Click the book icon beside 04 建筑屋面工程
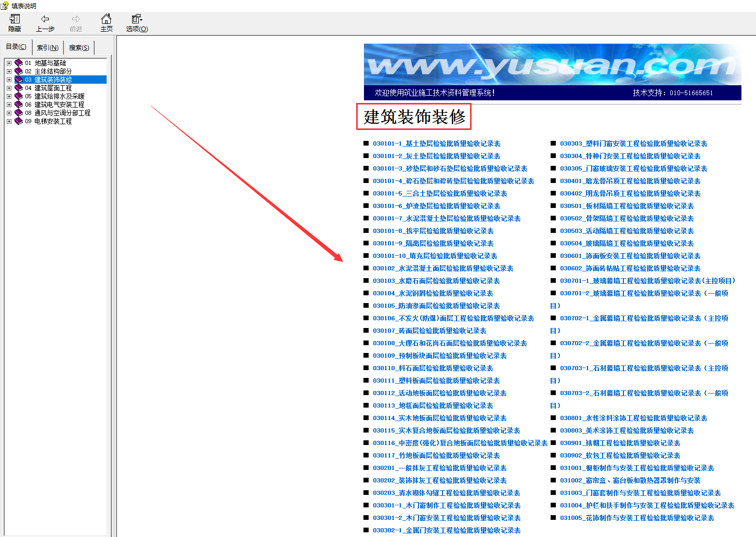 coord(19,88)
